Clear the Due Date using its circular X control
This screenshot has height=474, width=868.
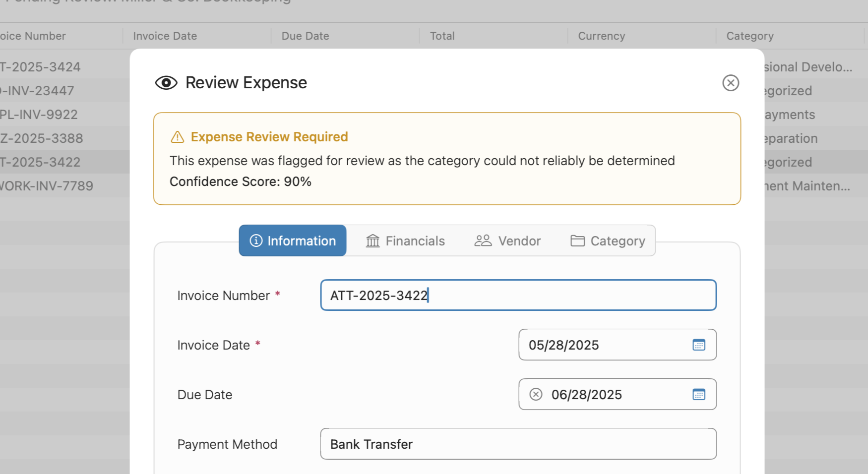point(535,395)
